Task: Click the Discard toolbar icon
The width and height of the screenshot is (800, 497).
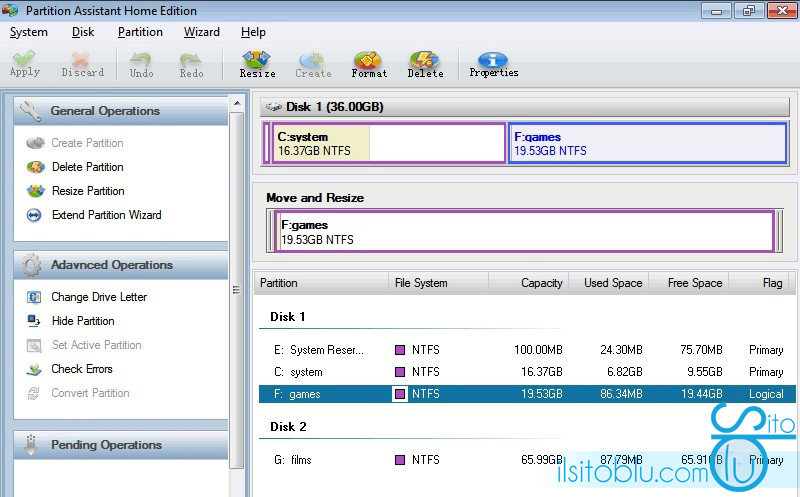Action: [82, 64]
